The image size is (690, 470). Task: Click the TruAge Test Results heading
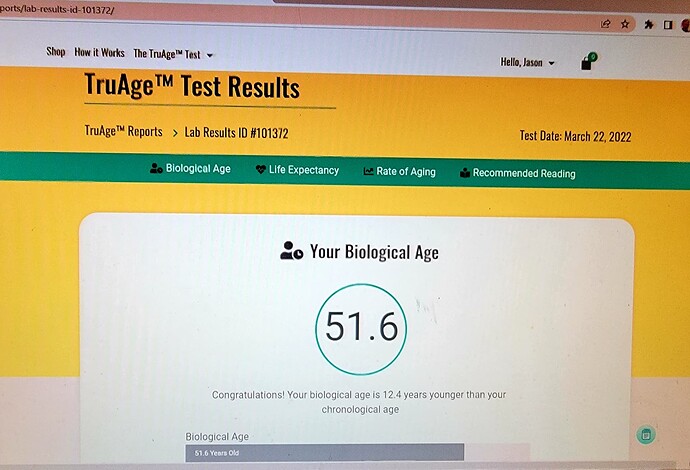192,86
